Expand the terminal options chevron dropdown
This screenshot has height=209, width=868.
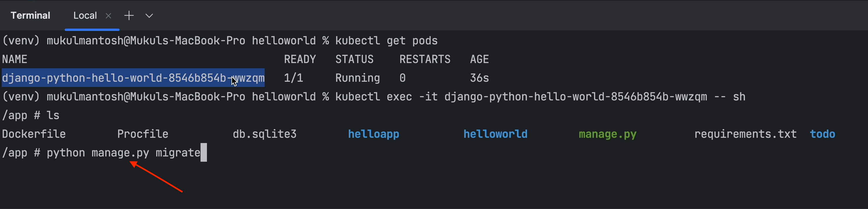click(x=149, y=16)
